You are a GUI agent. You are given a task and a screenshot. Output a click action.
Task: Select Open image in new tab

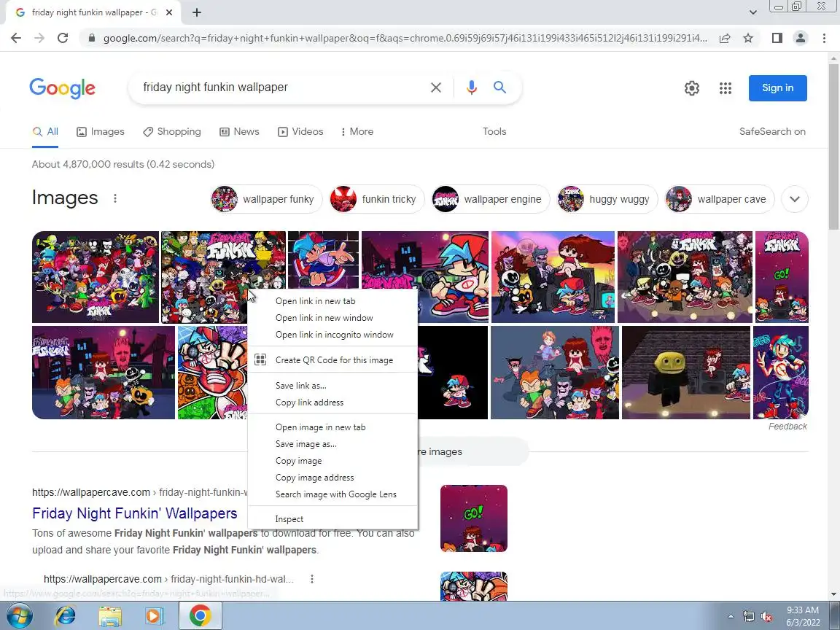pos(332,427)
